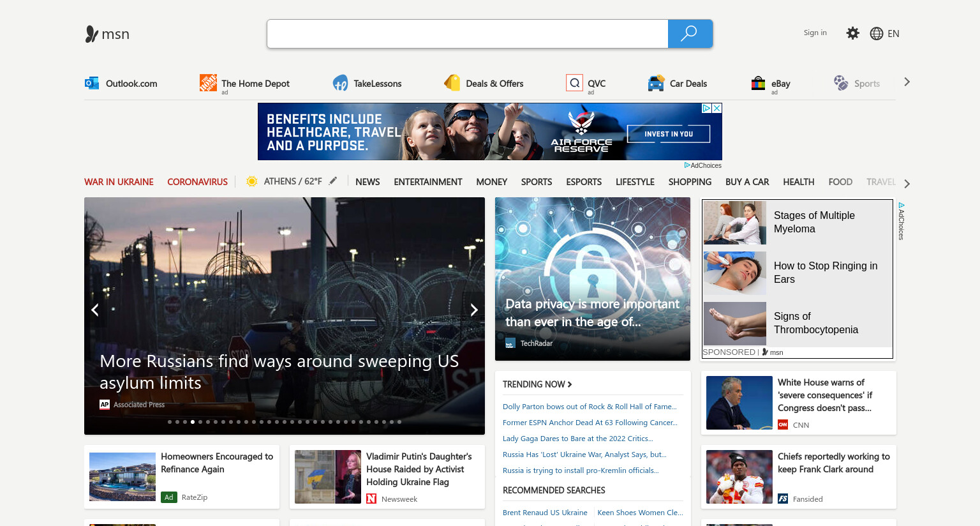Image resolution: width=980 pixels, height=526 pixels.
Task: Open the SHOPPING tab
Action: click(x=690, y=182)
